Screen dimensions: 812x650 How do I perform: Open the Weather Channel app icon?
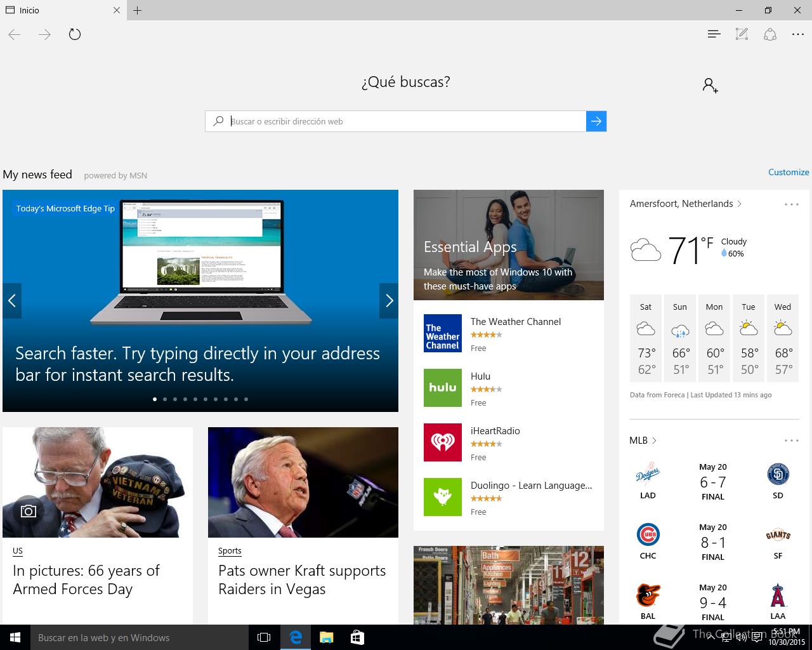pyautogui.click(x=443, y=333)
